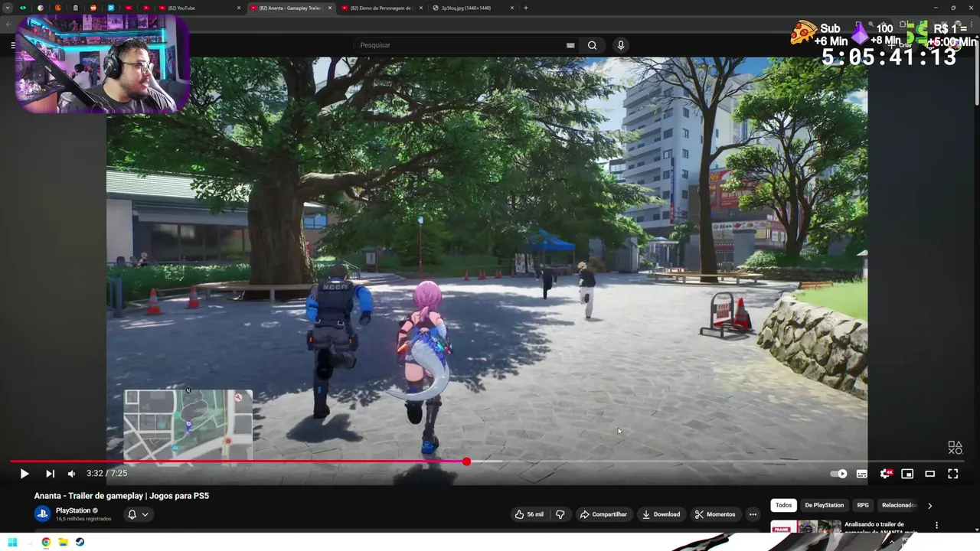
Task: Open notification bell dropdown for PlayStation
Action: pyautogui.click(x=138, y=514)
